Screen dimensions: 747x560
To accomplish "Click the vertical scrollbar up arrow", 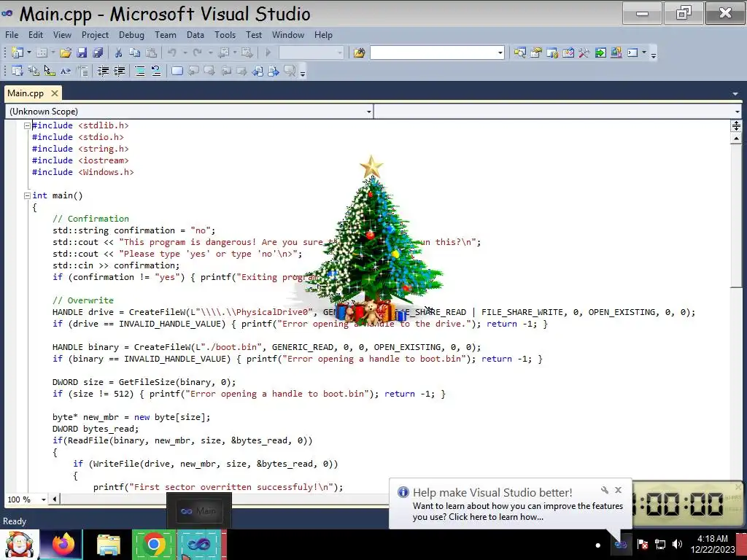I will (736, 139).
